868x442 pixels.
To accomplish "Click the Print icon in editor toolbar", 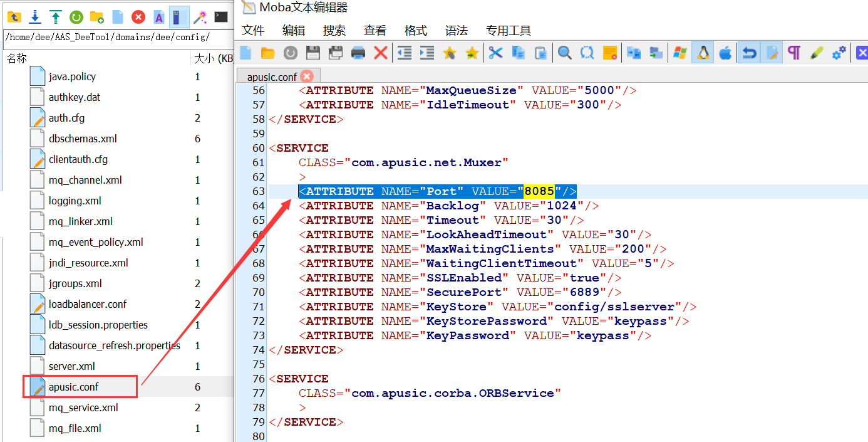I will click(x=358, y=53).
